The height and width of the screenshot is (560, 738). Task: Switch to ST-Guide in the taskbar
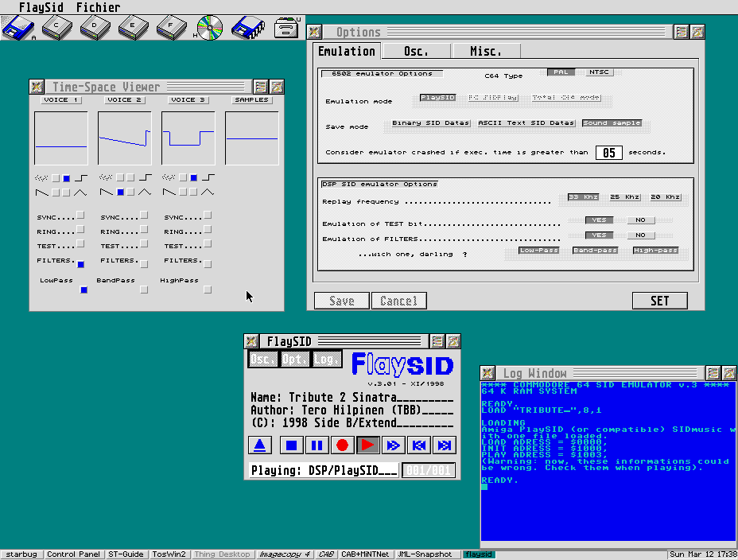click(x=126, y=554)
